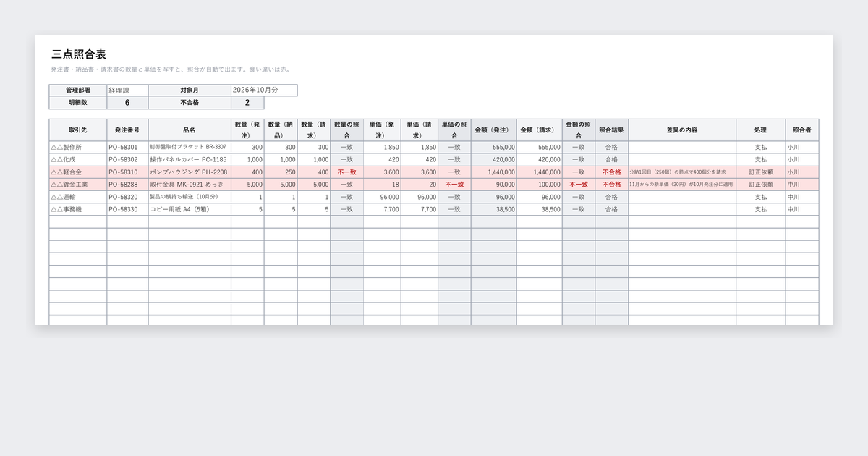Click the 対象月 label cell
Viewport: 868px width, 456px height.
190,90
